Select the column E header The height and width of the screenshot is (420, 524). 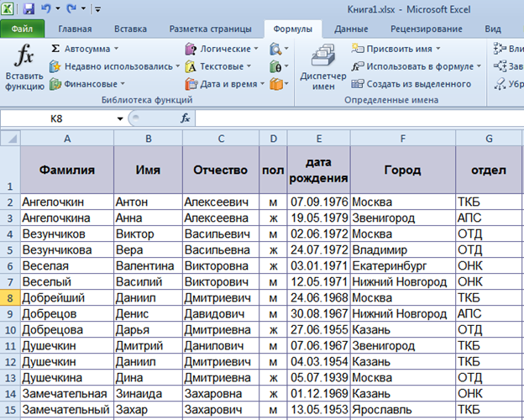coord(319,138)
